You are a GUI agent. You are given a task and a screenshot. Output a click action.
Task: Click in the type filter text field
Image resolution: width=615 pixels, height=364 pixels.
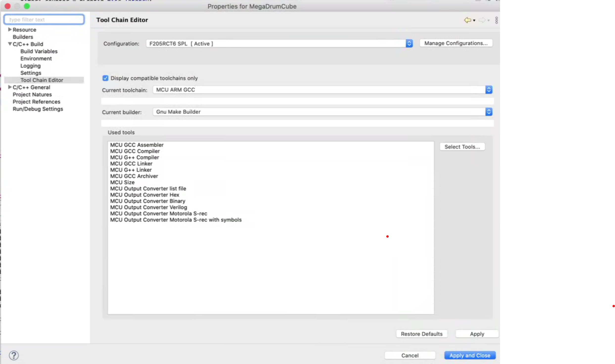pyautogui.click(x=45, y=20)
